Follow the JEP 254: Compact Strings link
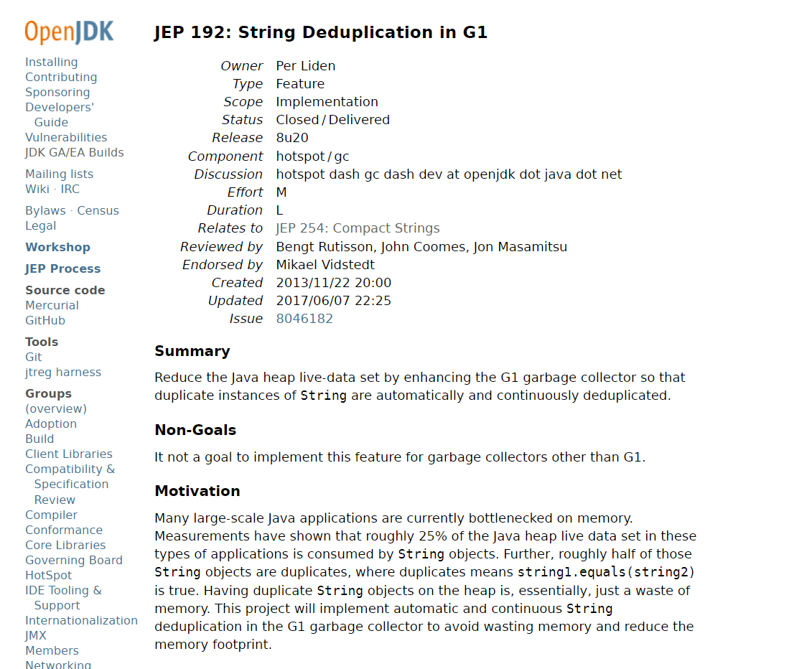The width and height of the screenshot is (812, 669). click(358, 228)
